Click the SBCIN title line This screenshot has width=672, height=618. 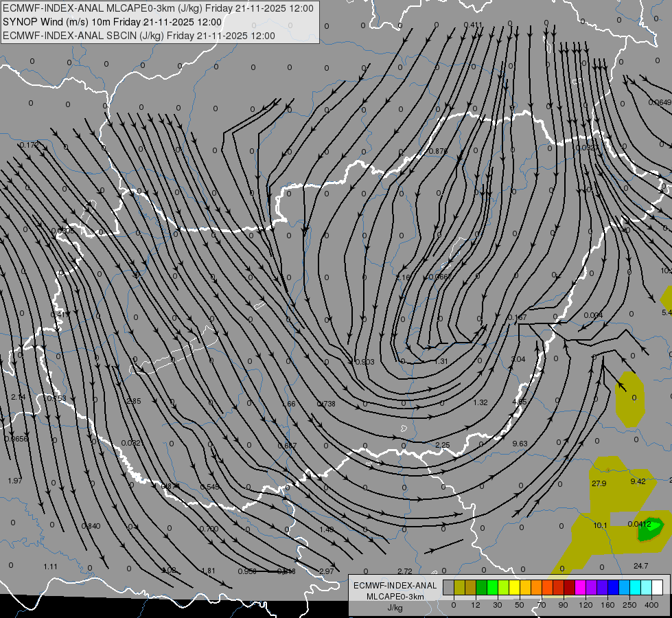[x=139, y=36]
